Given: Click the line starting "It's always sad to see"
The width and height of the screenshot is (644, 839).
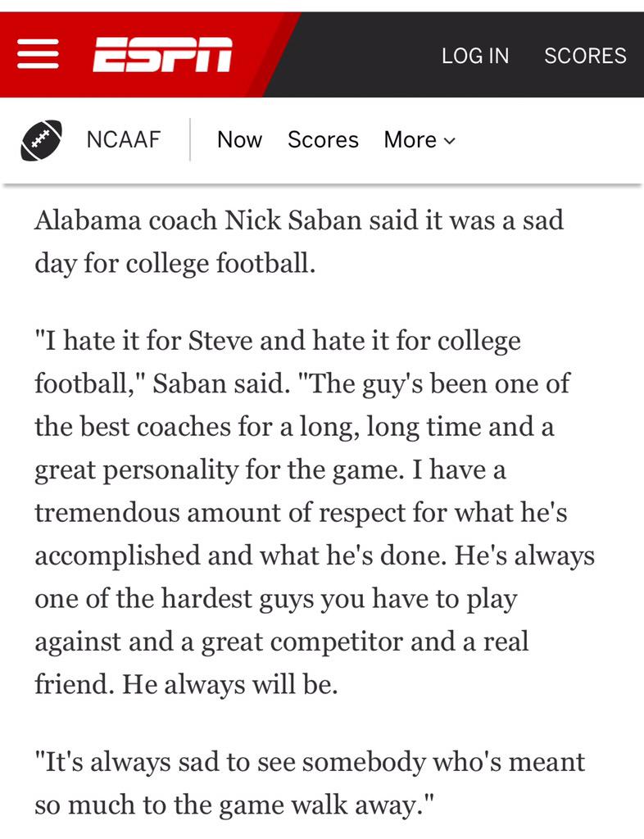Looking at the screenshot, I should (310, 761).
